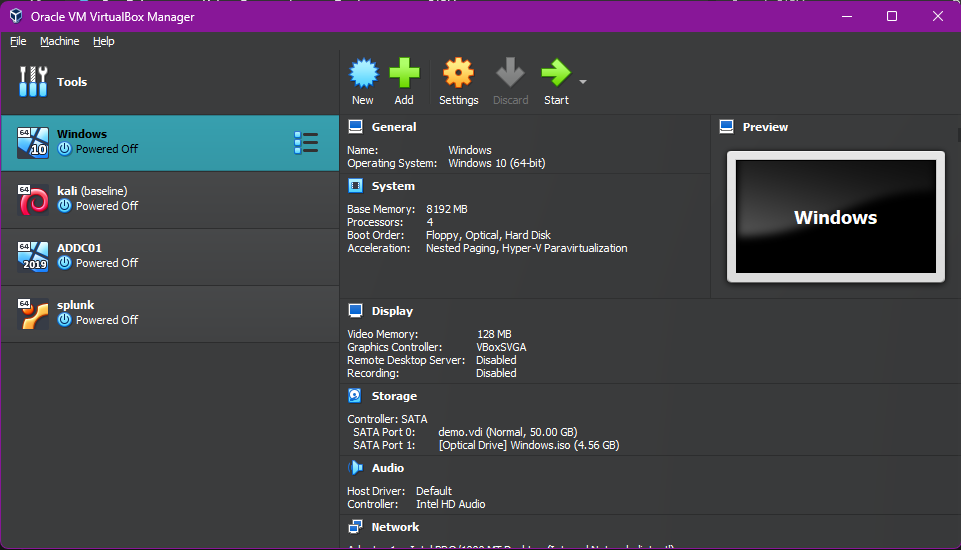Open the Start button dropdown arrow

[x=583, y=82]
